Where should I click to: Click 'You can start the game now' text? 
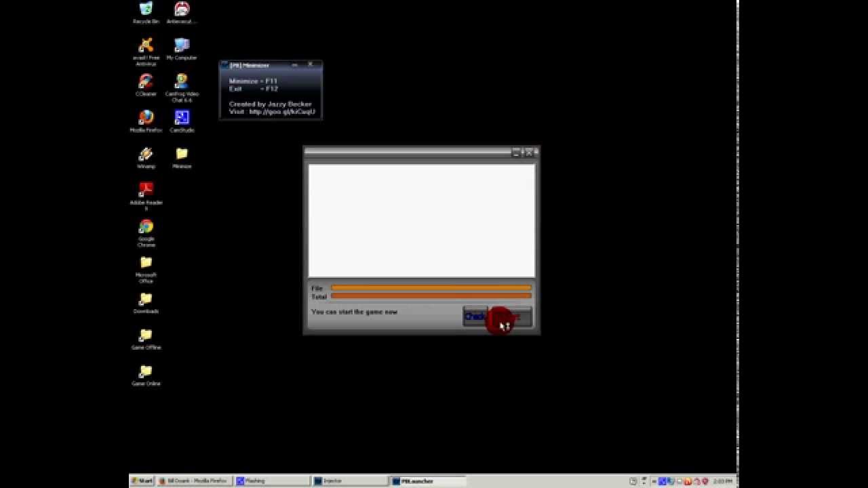point(354,312)
